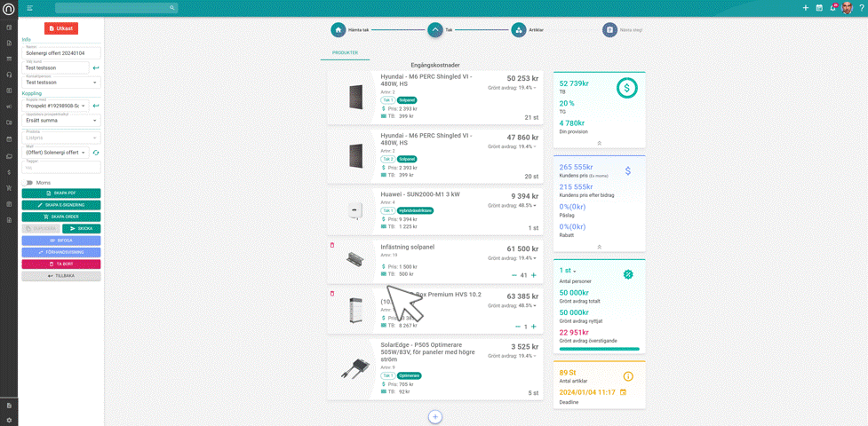
Task: Collapse the Kundens pris card chevron
Action: tap(599, 247)
